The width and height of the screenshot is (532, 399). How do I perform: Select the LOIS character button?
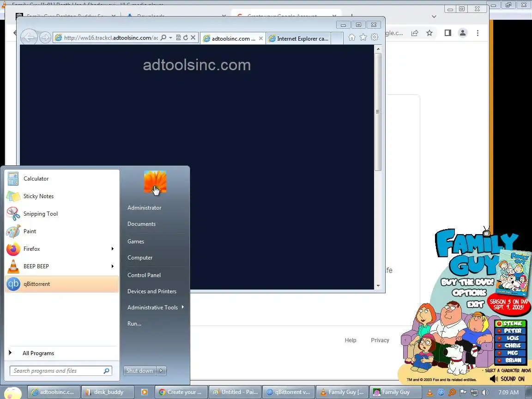click(x=510, y=338)
